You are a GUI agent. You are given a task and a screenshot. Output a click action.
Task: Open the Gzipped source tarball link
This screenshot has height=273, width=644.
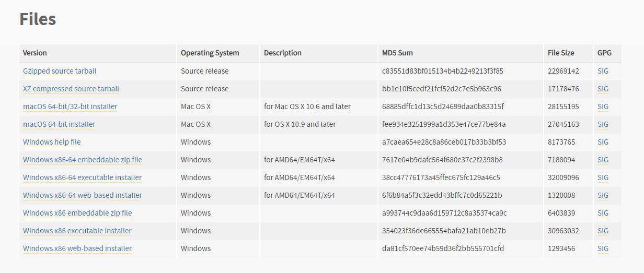[60, 71]
